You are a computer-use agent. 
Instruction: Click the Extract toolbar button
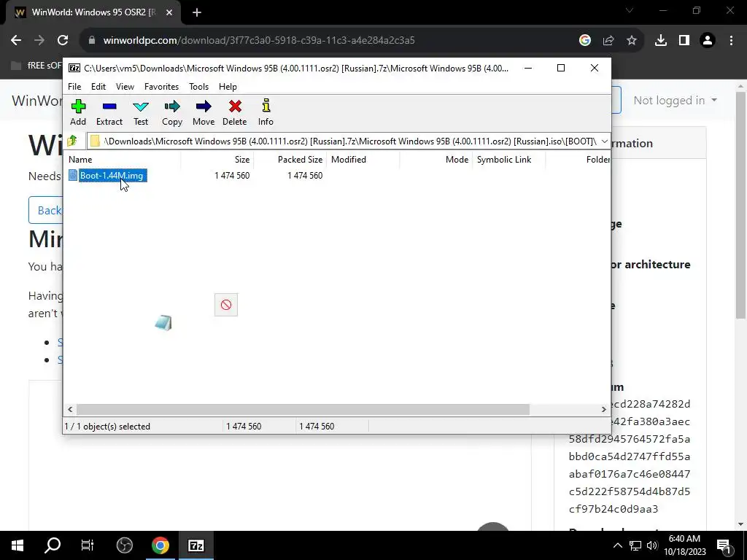coord(109,112)
